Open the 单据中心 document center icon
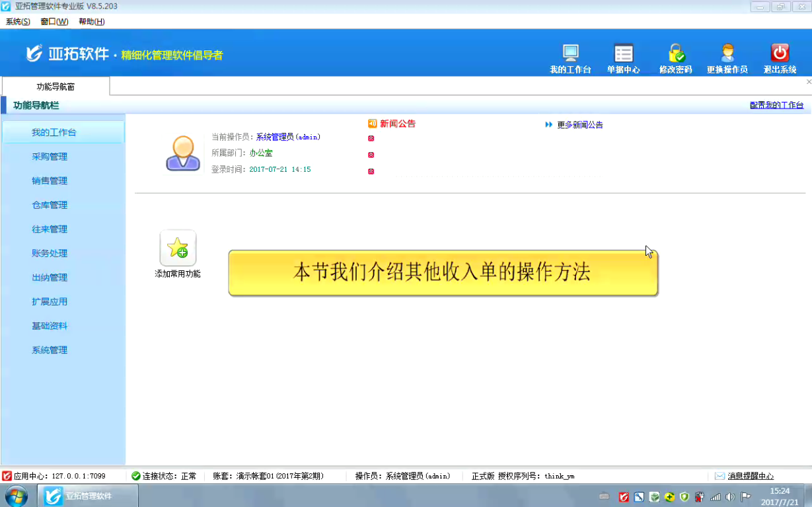This screenshot has width=812, height=507. coord(623,54)
